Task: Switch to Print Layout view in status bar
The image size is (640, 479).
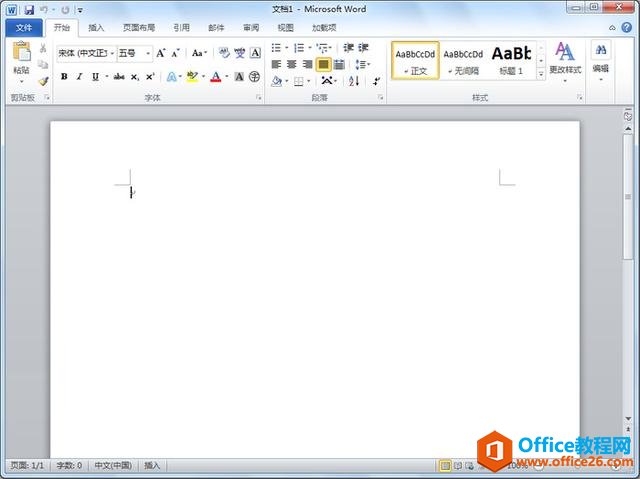Action: 445,465
